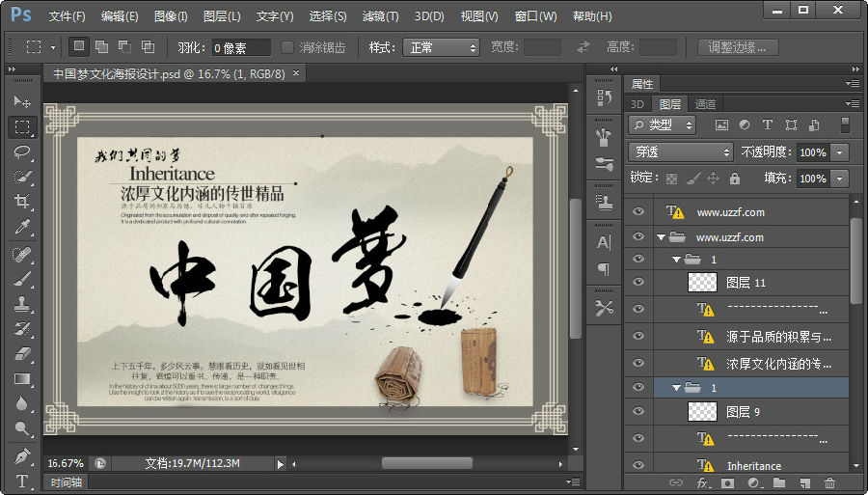Add a layer mask
868x495 pixels.
pyautogui.click(x=727, y=482)
